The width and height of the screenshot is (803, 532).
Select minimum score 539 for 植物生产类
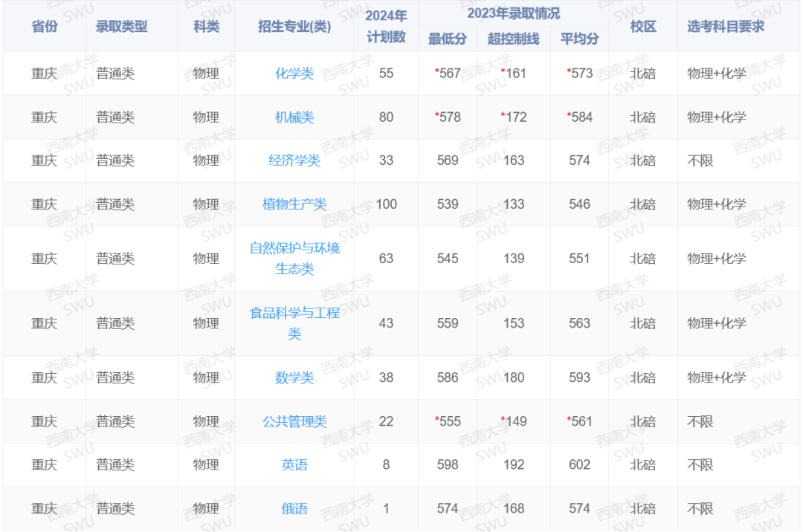coord(448,204)
